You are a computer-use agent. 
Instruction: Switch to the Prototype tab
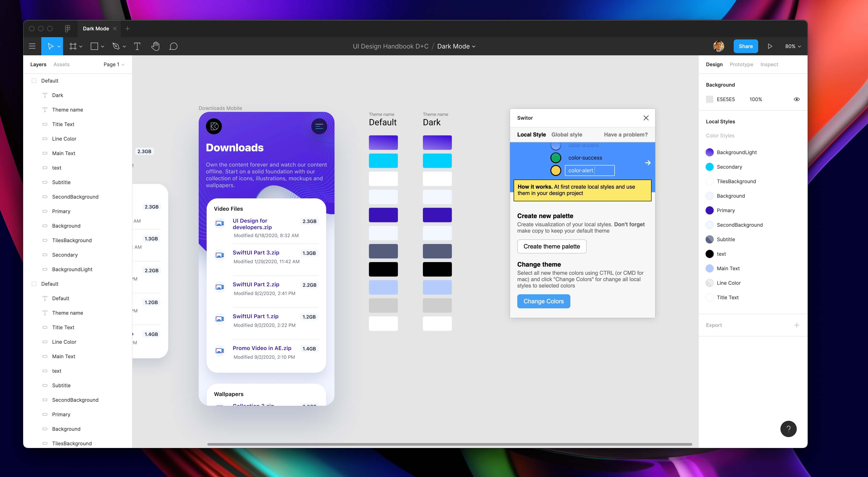(741, 64)
